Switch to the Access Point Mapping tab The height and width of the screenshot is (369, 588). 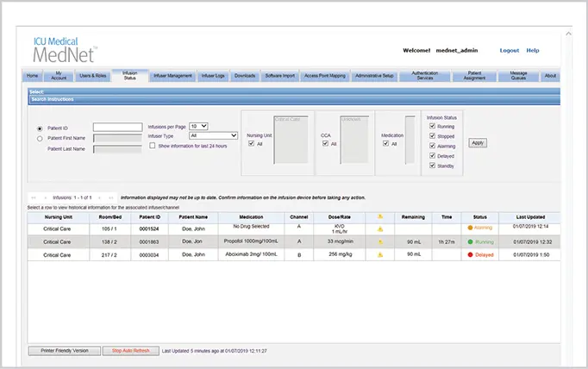[x=325, y=76]
